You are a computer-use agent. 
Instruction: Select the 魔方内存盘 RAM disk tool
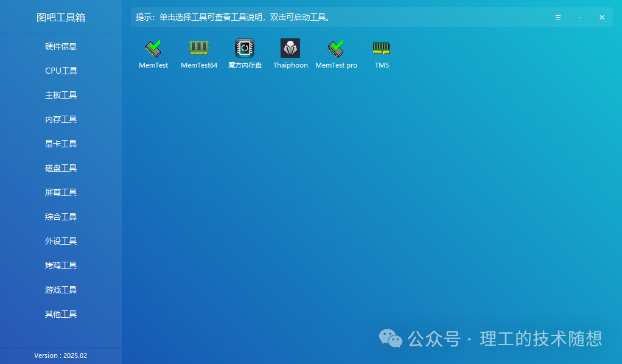pos(245,53)
